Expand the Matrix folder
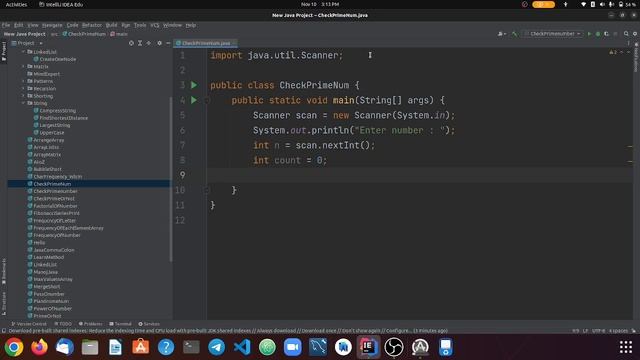The image size is (640, 360). (x=23, y=67)
